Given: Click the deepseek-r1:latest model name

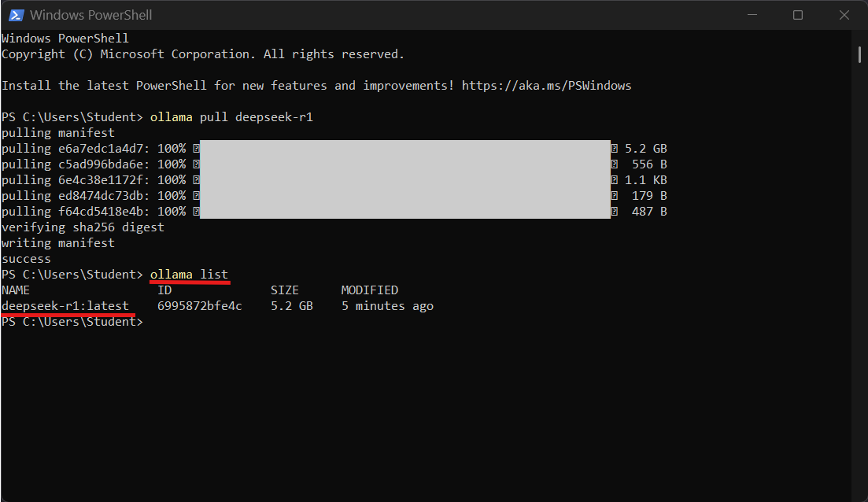Looking at the screenshot, I should coord(65,306).
